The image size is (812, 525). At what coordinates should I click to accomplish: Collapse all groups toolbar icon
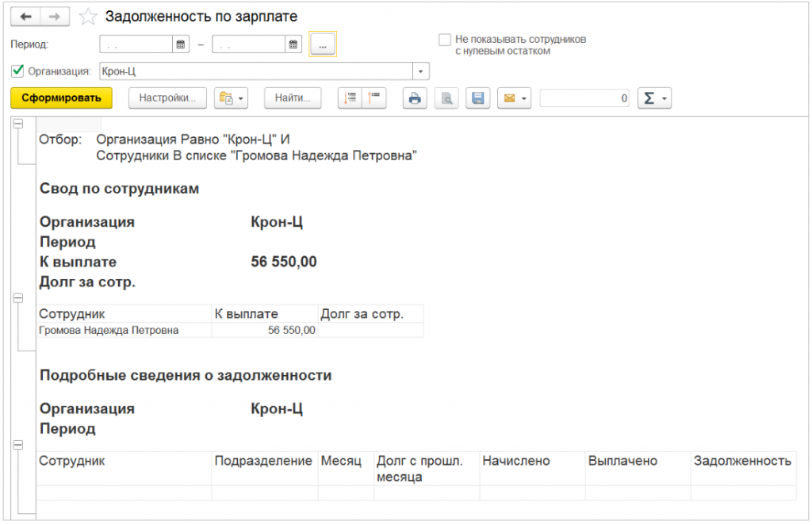pos(373,98)
